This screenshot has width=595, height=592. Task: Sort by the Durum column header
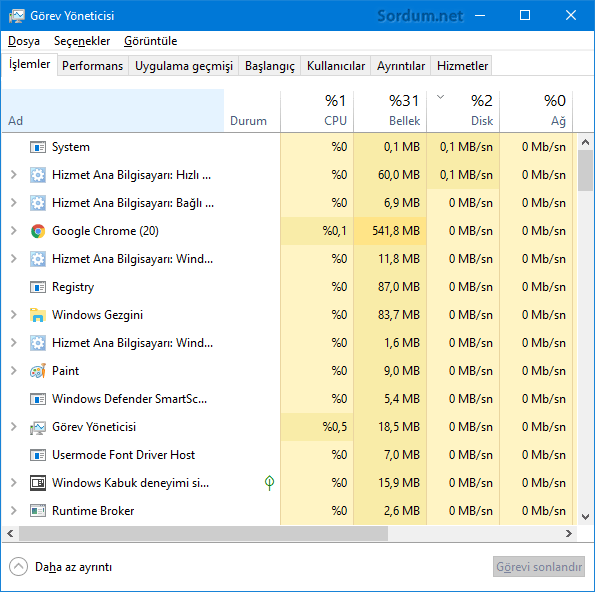[252, 111]
